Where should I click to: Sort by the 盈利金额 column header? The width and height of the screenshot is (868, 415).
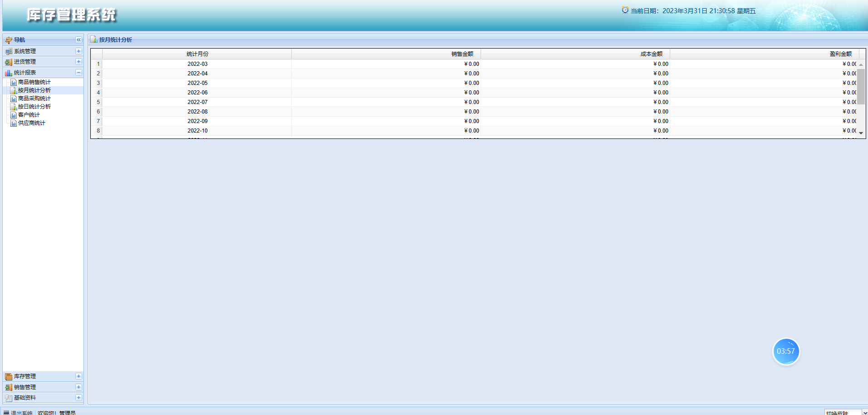(764, 54)
